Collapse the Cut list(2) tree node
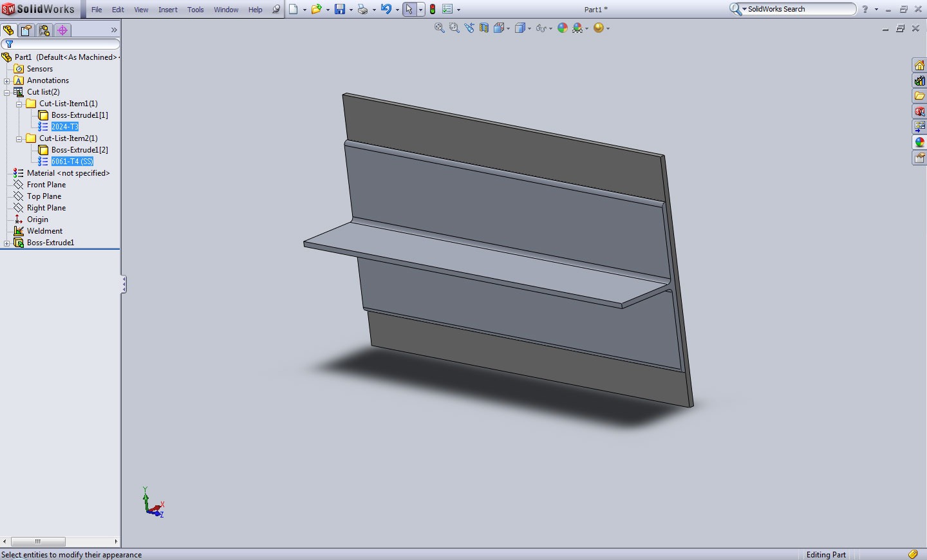Image resolution: width=927 pixels, height=560 pixels. pyautogui.click(x=7, y=92)
